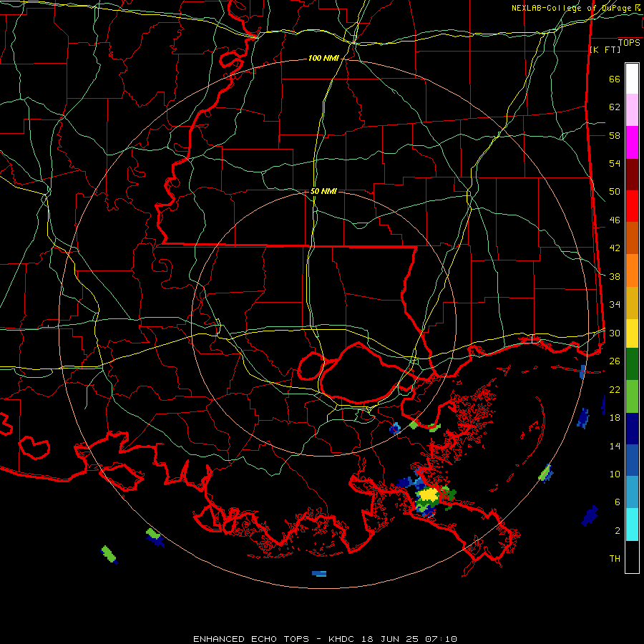The image size is (644, 644).
Task: Click the '62' legend value
Action: pyautogui.click(x=615, y=107)
